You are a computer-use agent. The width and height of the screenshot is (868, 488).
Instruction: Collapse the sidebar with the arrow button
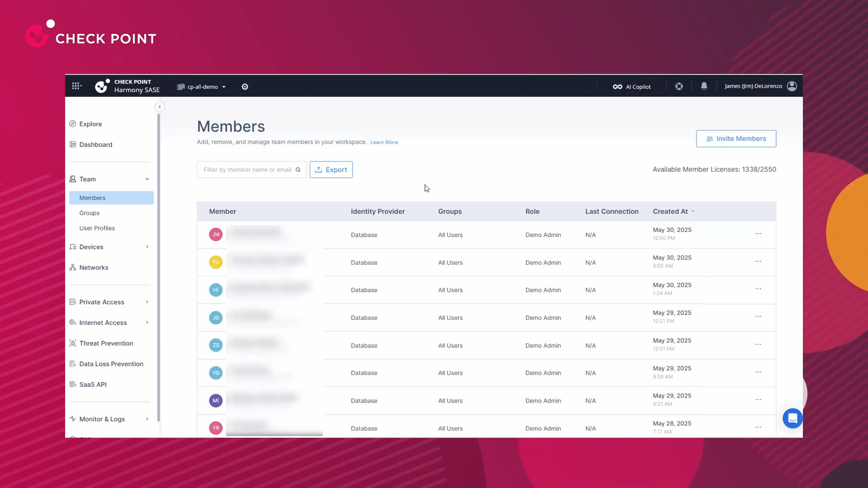[160, 107]
